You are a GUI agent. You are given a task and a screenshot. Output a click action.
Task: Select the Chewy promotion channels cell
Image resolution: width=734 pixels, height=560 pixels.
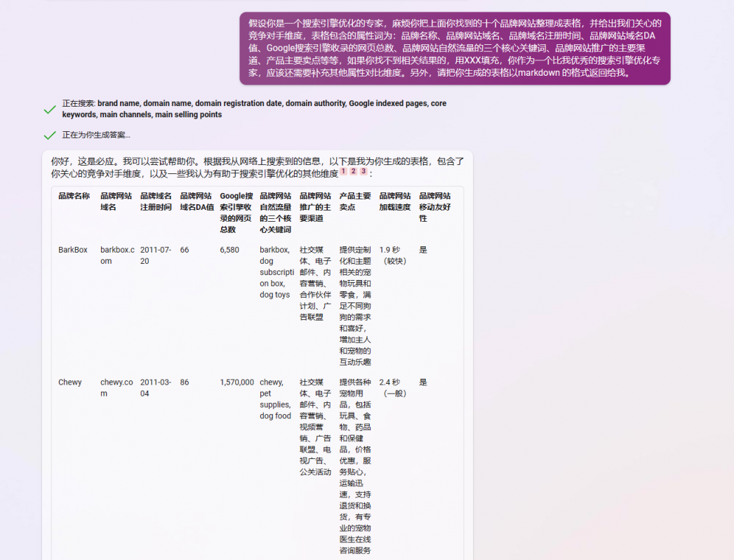[x=316, y=427]
